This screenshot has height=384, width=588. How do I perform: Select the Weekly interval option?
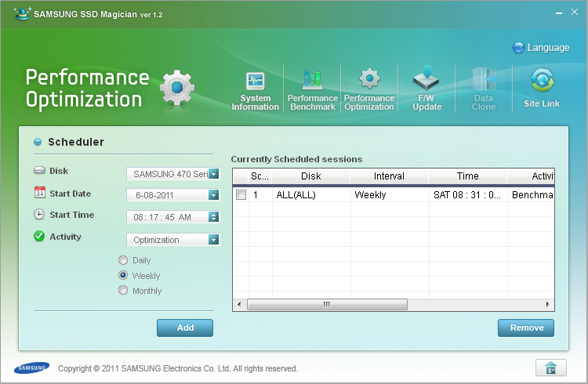click(x=139, y=276)
